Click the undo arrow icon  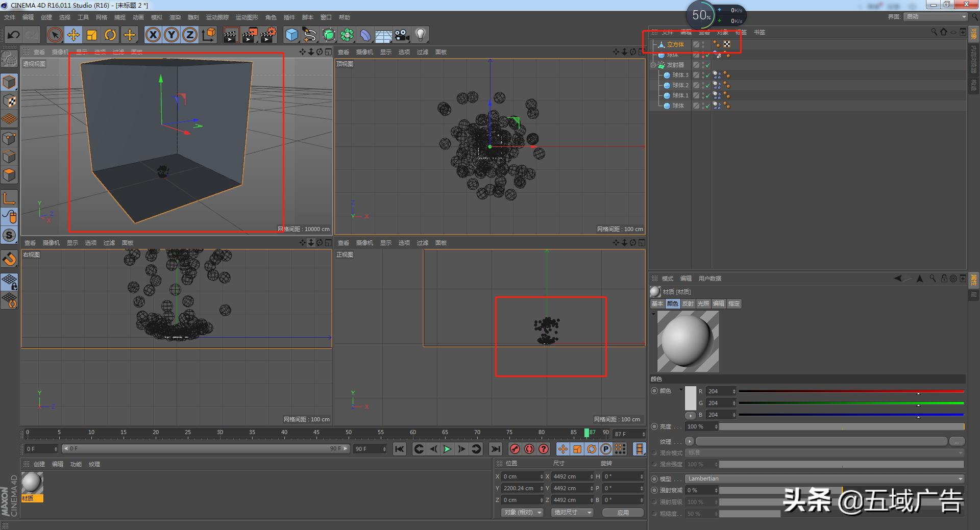point(14,35)
